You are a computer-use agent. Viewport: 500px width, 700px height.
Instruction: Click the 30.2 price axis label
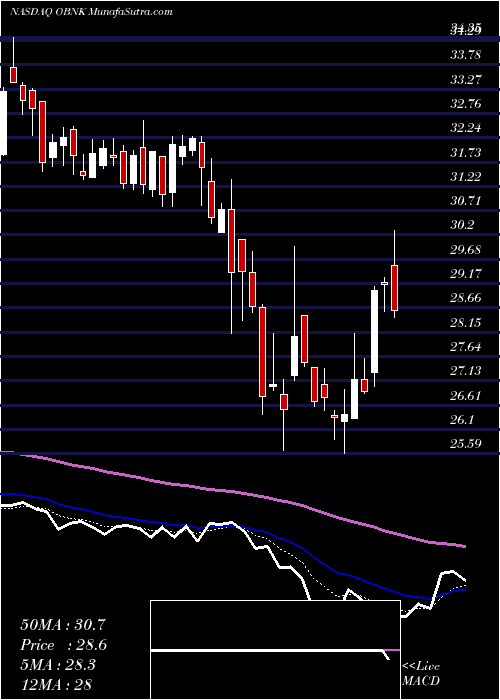[x=462, y=225]
